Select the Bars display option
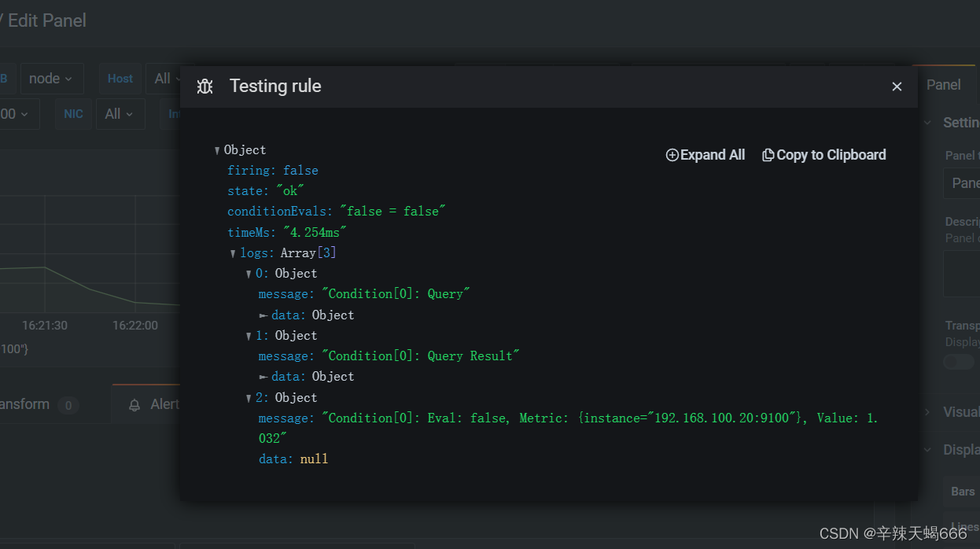This screenshot has height=549, width=980. click(963, 492)
